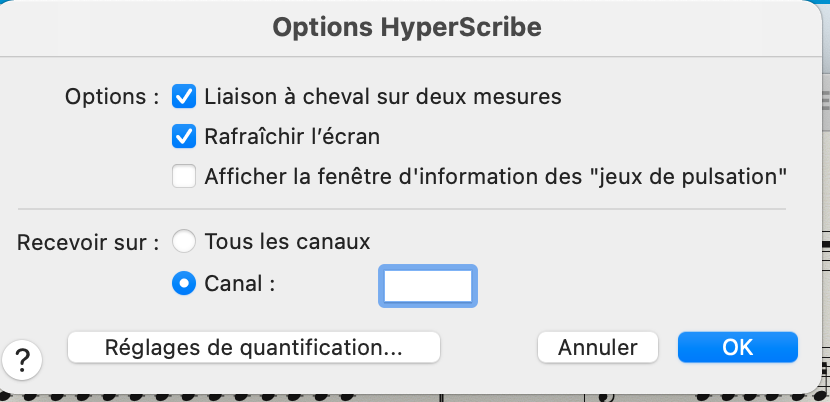Disable the Rafraîchir l'écran checkbox
The image size is (830, 402).
(184, 135)
